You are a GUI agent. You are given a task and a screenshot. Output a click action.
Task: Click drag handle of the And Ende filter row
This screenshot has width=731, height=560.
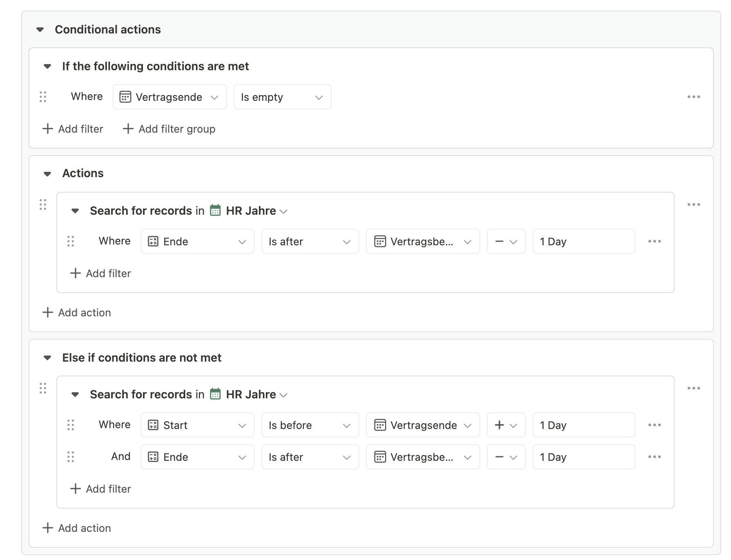(x=71, y=457)
